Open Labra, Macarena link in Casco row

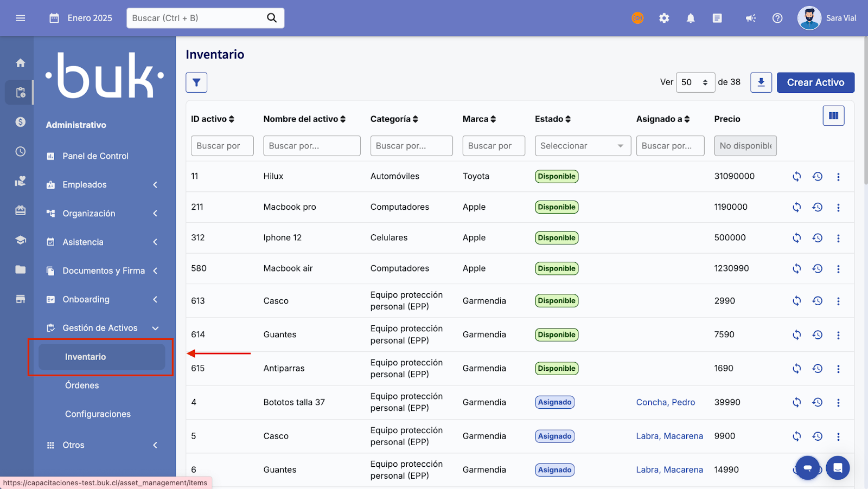click(x=669, y=436)
